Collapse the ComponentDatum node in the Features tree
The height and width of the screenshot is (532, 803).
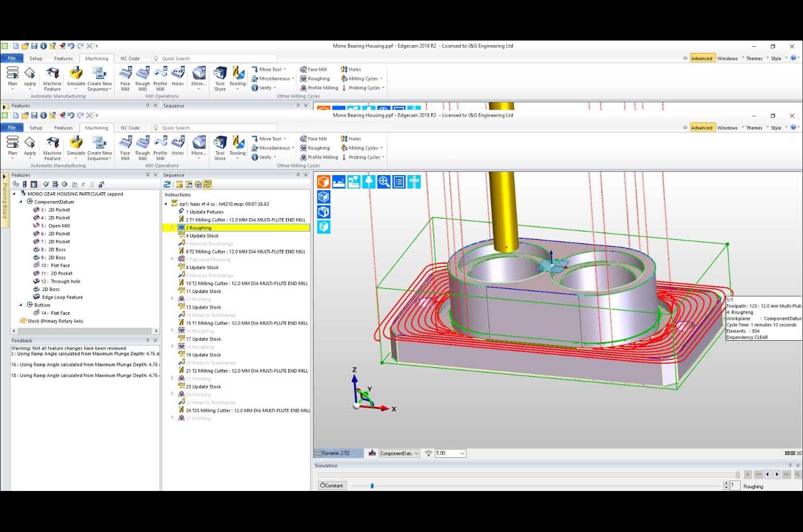21,202
